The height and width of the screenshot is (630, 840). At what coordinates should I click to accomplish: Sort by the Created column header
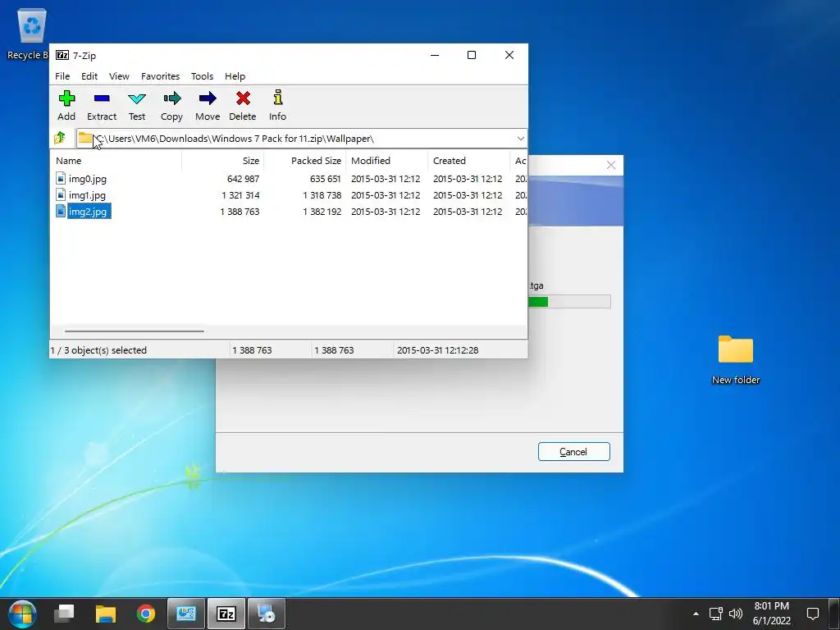coord(468,161)
